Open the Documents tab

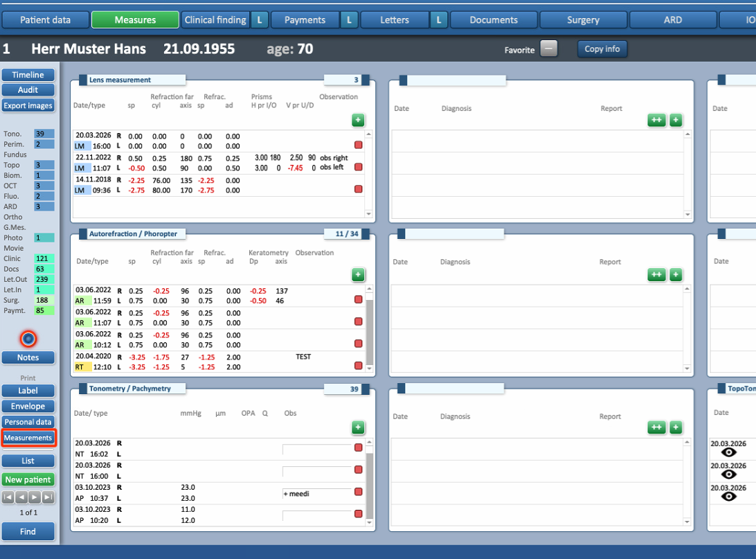pyautogui.click(x=493, y=20)
